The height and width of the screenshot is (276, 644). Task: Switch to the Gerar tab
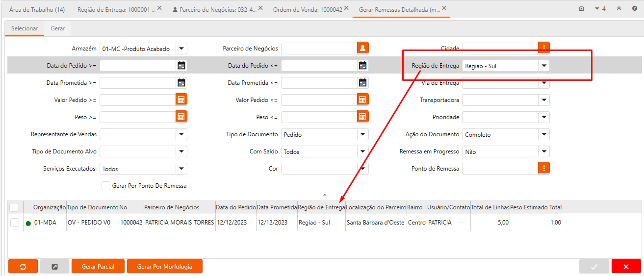58,28
